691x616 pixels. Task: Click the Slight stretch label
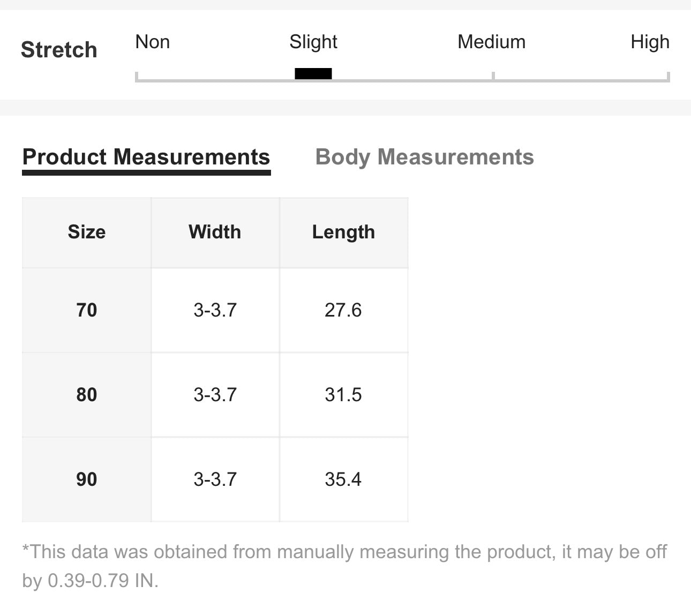click(x=313, y=42)
